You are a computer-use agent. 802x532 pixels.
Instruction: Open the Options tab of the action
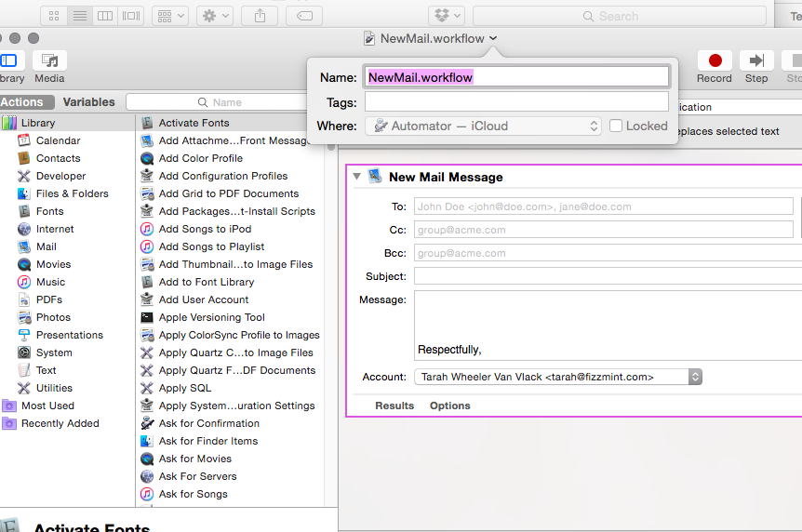tap(450, 406)
